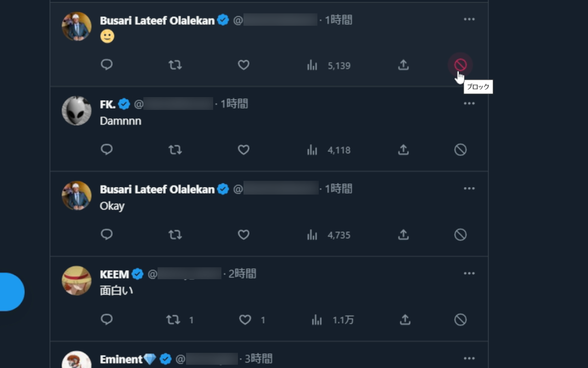Like Busari's "Okay" tweet
588x368 pixels.
(243, 235)
